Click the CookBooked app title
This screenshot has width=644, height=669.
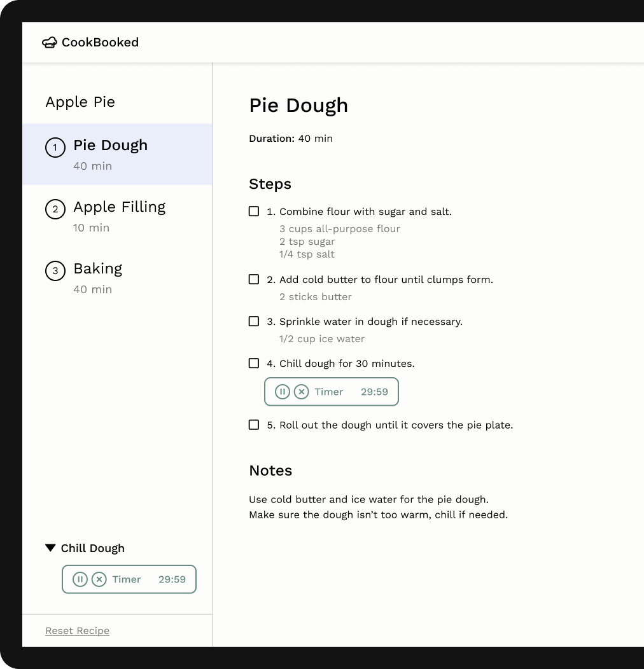pyautogui.click(x=101, y=42)
